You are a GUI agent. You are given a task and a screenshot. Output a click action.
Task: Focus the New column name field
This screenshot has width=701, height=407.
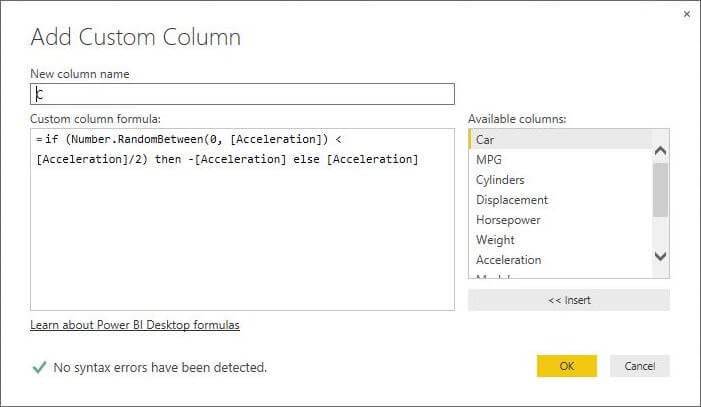242,94
